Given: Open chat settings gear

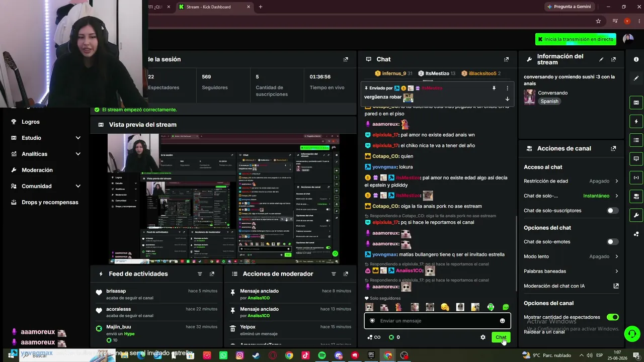Looking at the screenshot, I should (x=483, y=337).
